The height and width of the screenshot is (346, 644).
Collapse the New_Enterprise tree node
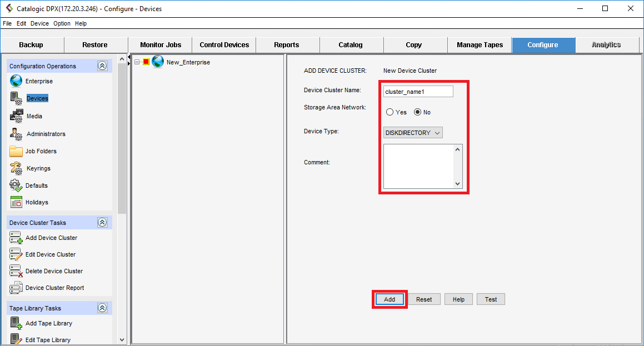tap(137, 62)
